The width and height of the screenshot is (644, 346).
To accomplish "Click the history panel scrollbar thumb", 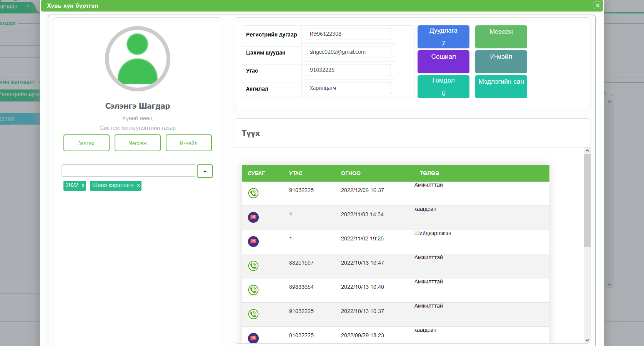I will click(x=587, y=200).
